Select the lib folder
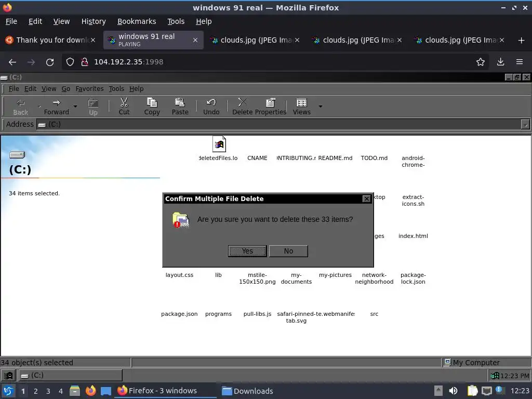This screenshot has height=399, width=532. click(x=218, y=275)
